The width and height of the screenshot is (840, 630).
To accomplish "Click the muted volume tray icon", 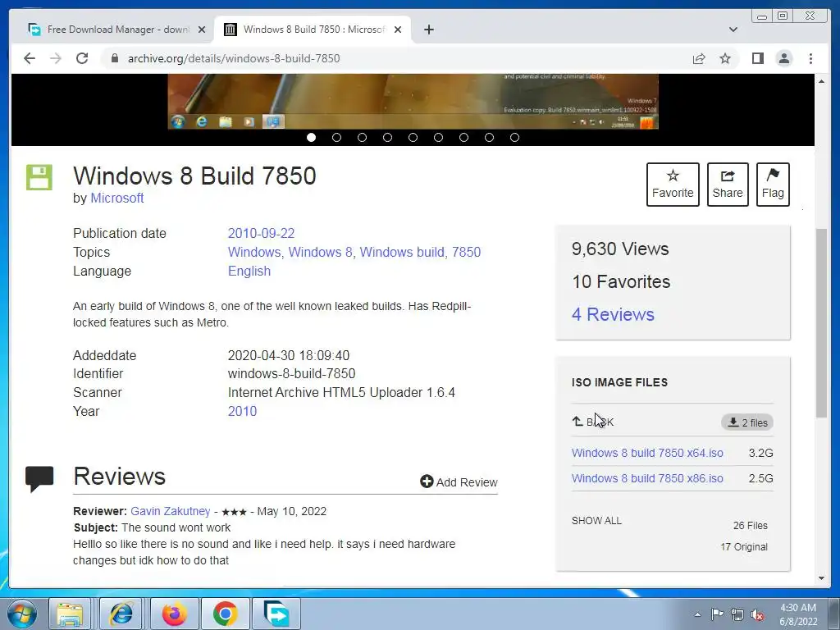I will pyautogui.click(x=757, y=614).
